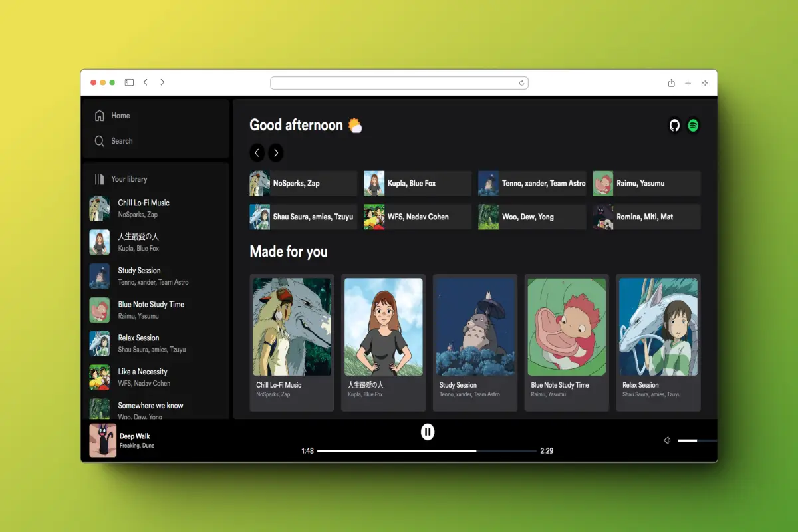Viewport: 798px width, 532px height.
Task: Open Like a Necessity in library
Action: (156, 377)
